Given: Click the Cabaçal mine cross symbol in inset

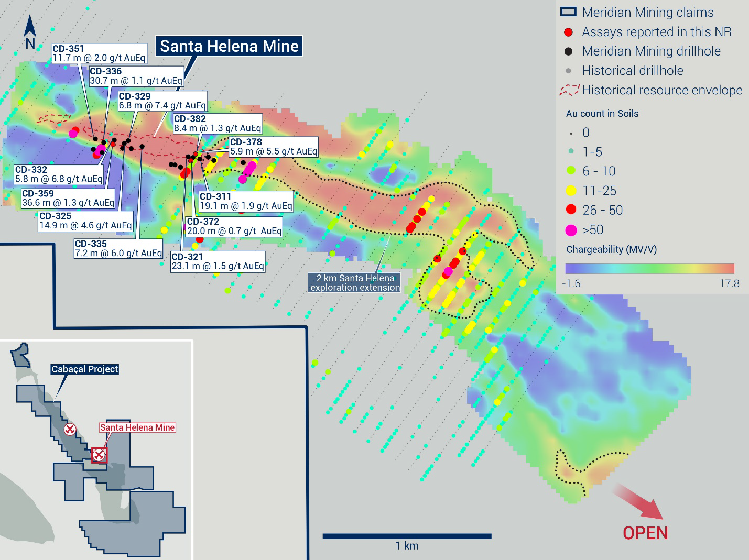Looking at the screenshot, I should coord(70,430).
